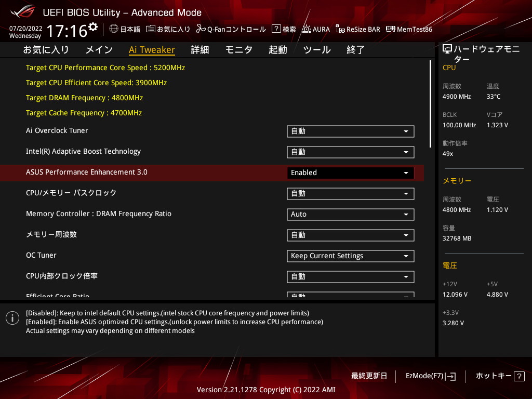Viewport: 532px width, 399px height.
Task: Select Intel(R) Adaptive Boost Technology label
Action: (83, 151)
